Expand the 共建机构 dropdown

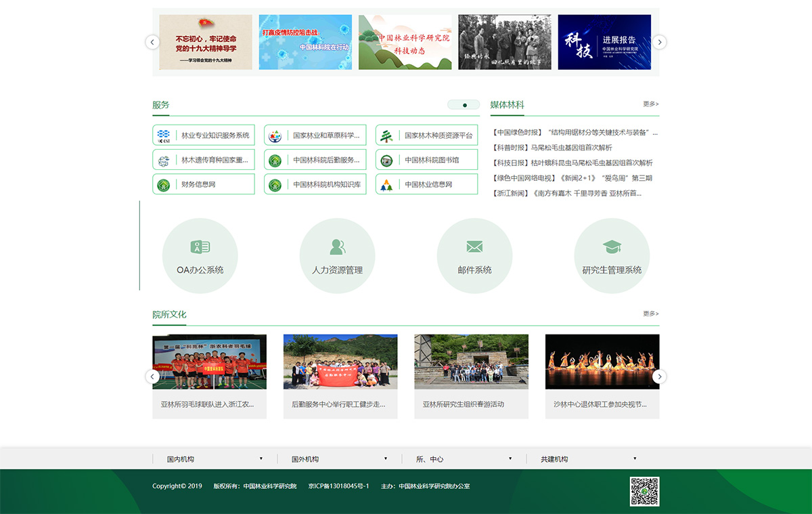point(589,459)
